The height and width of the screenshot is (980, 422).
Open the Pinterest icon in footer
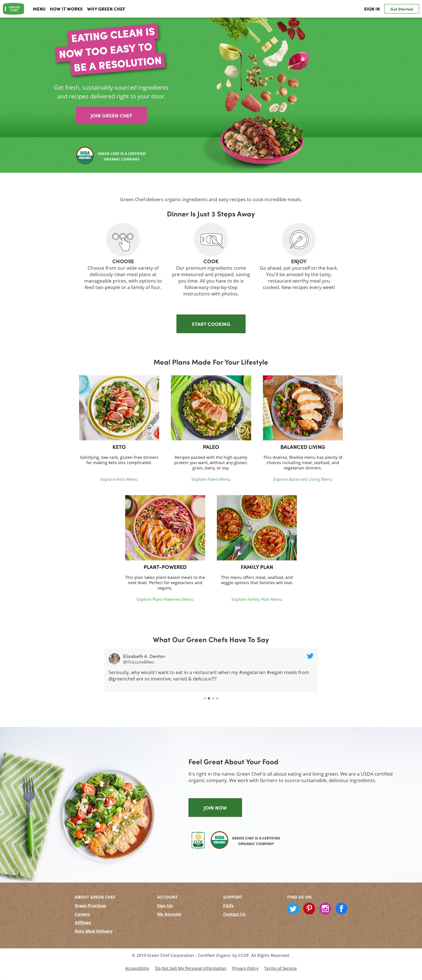(309, 908)
